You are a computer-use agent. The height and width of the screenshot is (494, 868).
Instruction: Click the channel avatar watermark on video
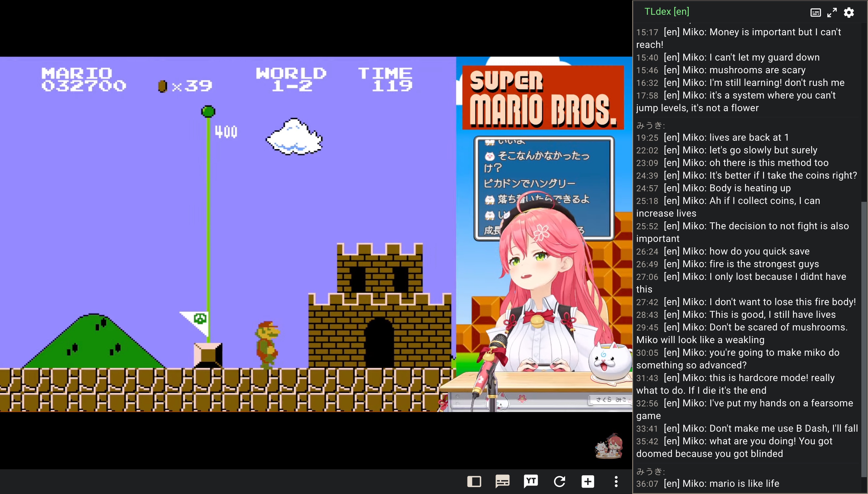click(609, 446)
